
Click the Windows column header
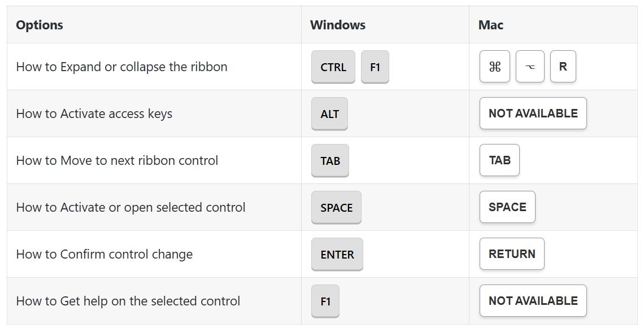(x=338, y=25)
